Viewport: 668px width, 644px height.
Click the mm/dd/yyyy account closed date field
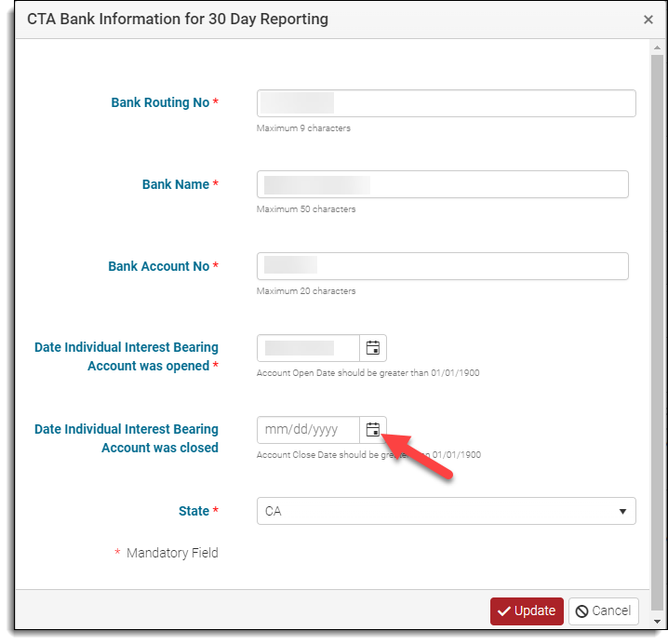(308, 430)
